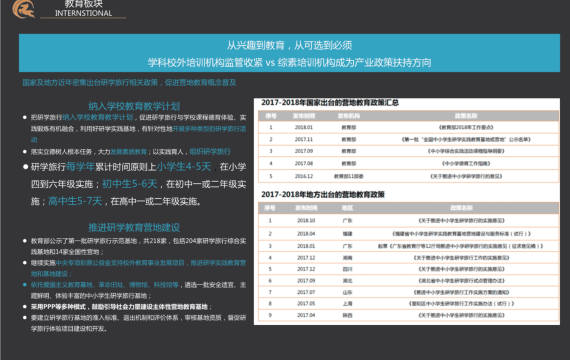The width and height of the screenshot is (570, 360).
Task: Click 地区 column header in local table
Action: point(347,208)
